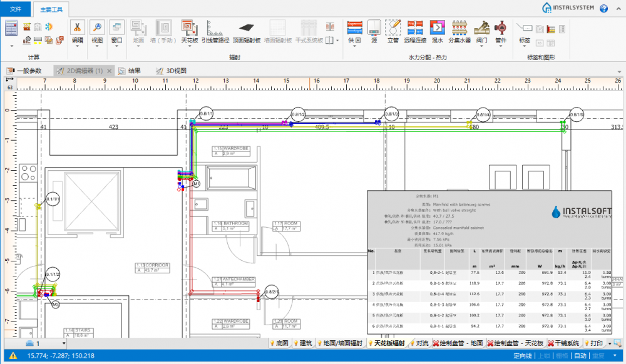This screenshot has height=364, width=626.
Task: Open the help question mark icon
Action: (603, 8)
